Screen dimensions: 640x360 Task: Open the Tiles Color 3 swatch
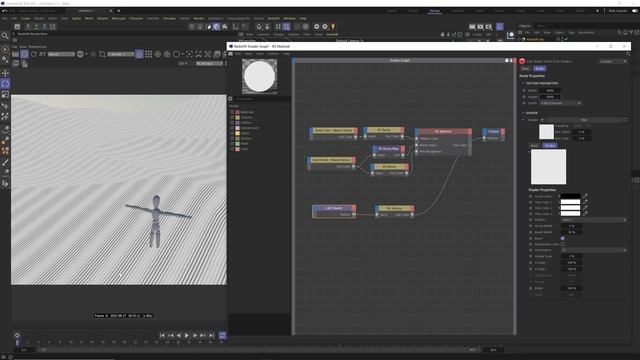tap(570, 213)
